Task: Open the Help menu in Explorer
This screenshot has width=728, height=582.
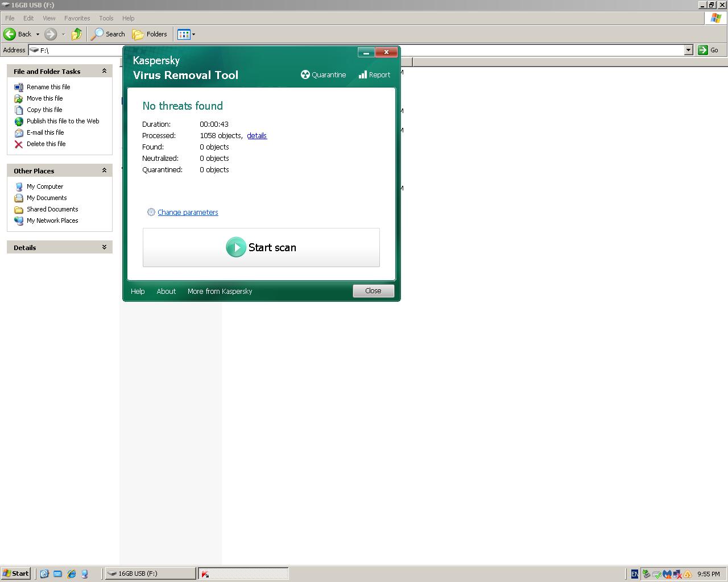Action: click(x=129, y=18)
